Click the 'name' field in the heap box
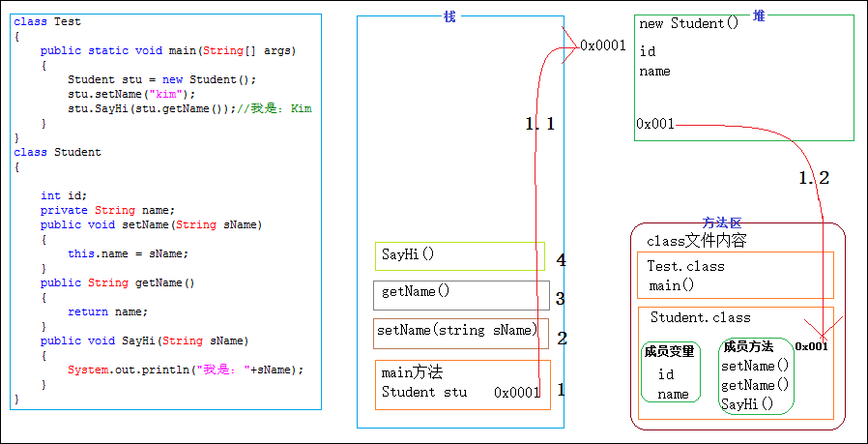Screen dimensions: 868x444 coord(655,72)
